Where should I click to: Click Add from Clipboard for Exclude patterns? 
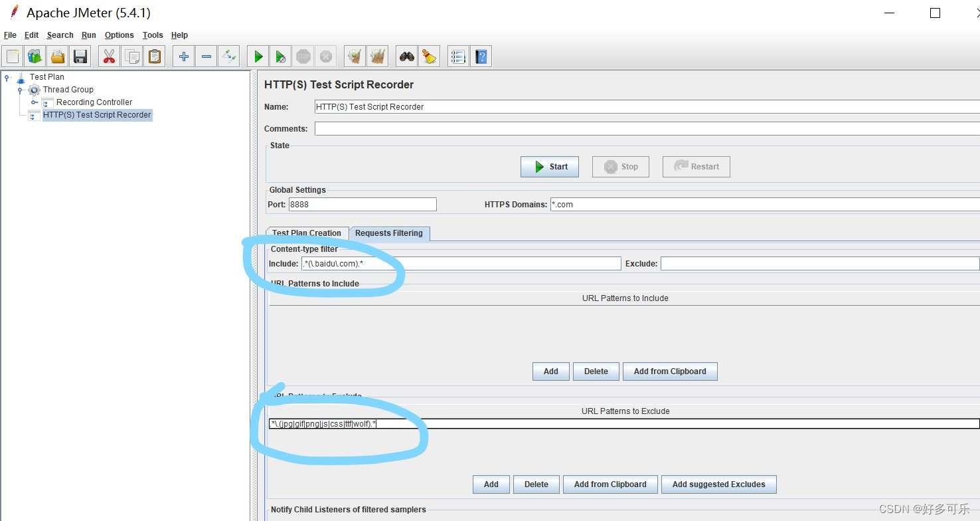click(x=610, y=484)
